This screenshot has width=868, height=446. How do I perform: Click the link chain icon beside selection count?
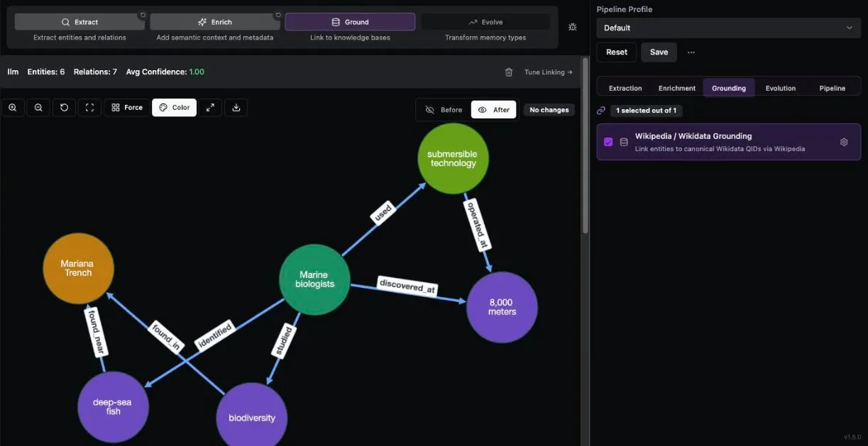coord(601,111)
